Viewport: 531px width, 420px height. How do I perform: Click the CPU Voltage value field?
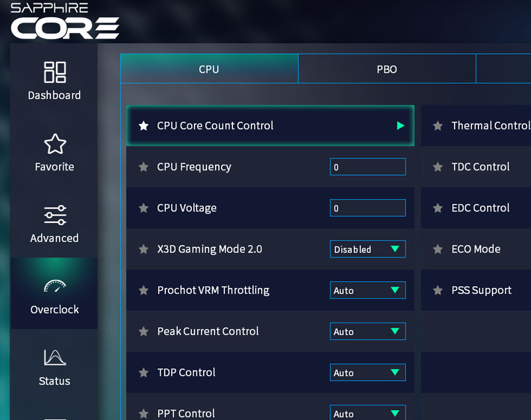(x=368, y=208)
